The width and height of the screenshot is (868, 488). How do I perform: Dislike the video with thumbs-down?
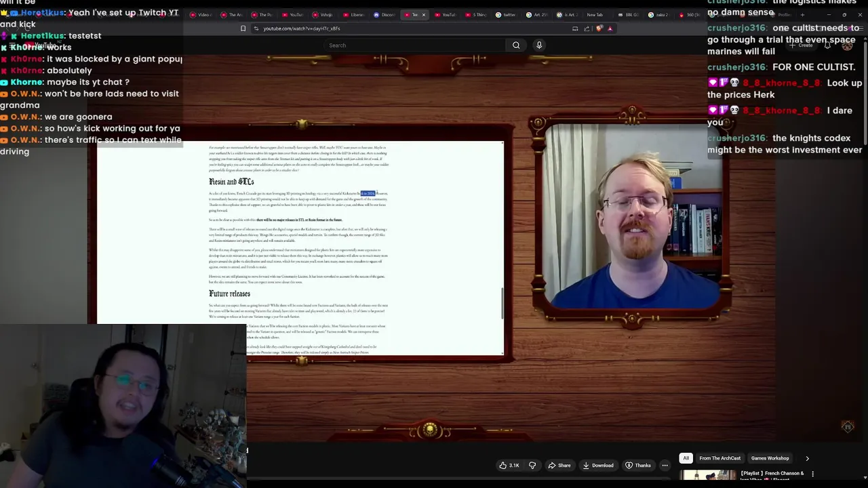click(532, 466)
